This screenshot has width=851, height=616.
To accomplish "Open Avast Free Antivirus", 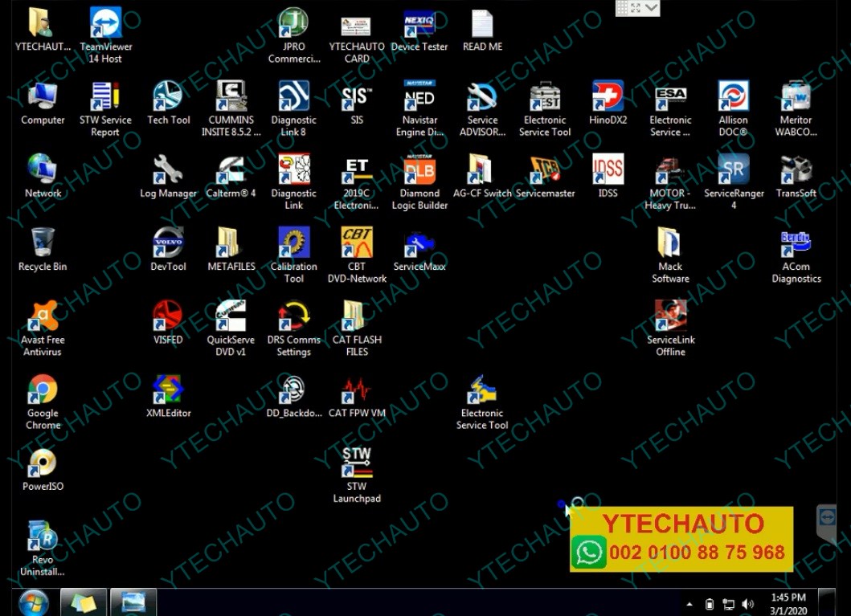I will tap(43, 328).
